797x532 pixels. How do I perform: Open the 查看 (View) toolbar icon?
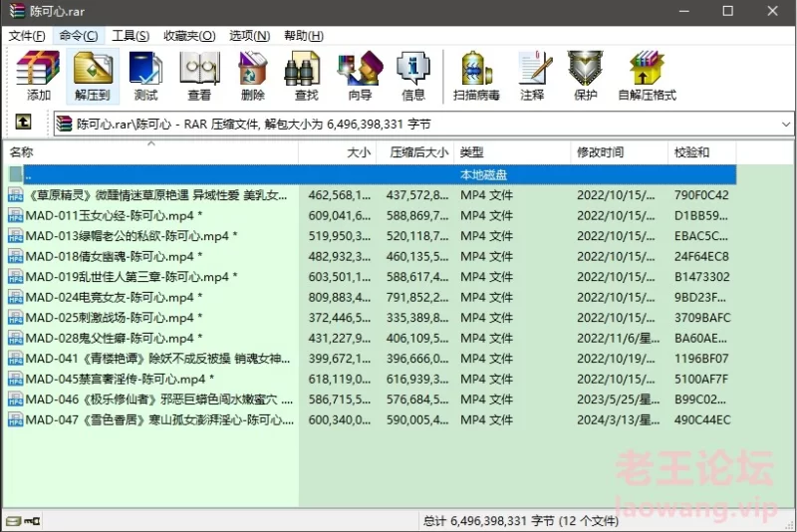pos(199,75)
